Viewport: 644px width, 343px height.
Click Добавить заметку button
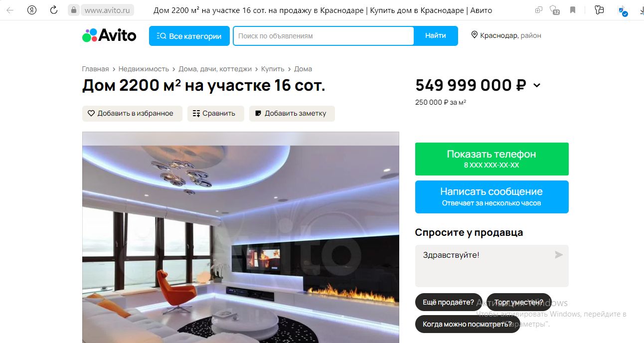(292, 113)
